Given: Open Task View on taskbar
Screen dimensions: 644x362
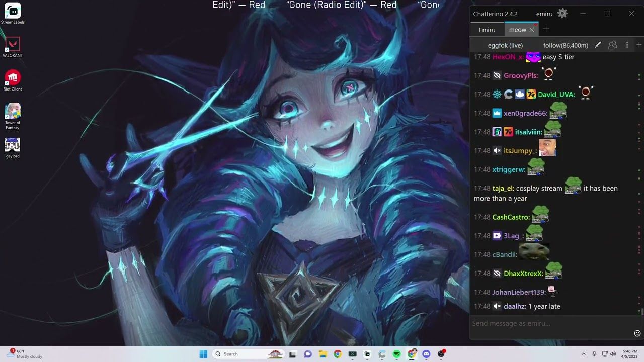Looking at the screenshot, I should [293, 354].
